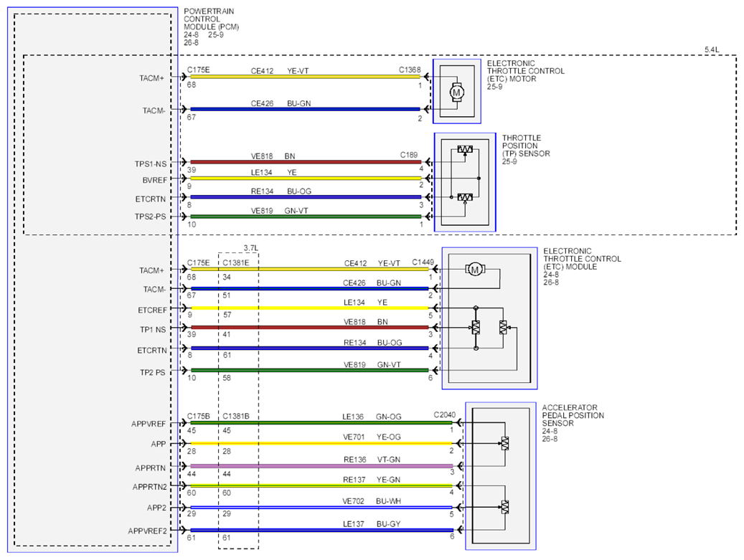The width and height of the screenshot is (744, 560).
Task: Select the TPS1-NS pin label
Action: pyautogui.click(x=151, y=164)
